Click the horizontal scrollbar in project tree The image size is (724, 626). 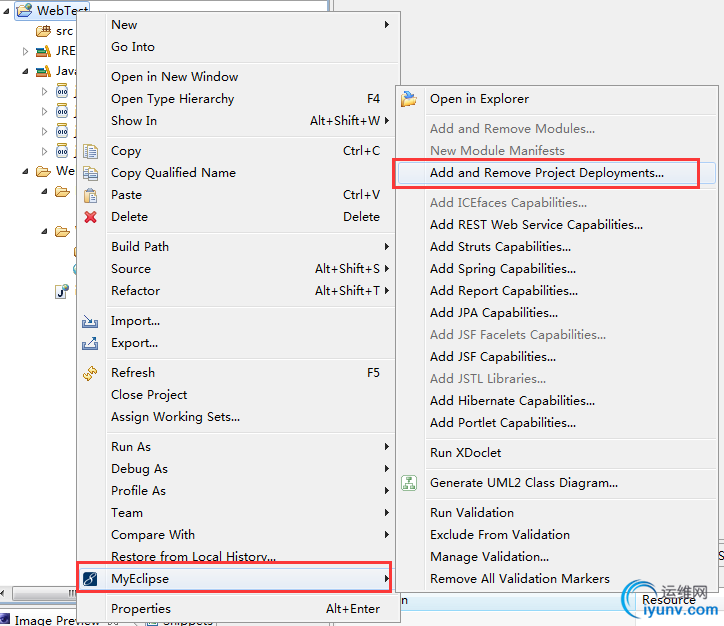click(x=44, y=593)
